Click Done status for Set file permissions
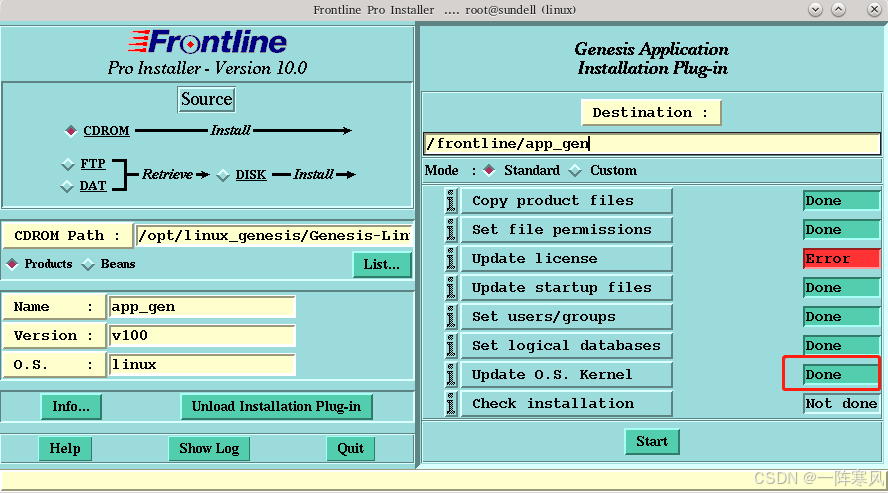 coord(842,230)
